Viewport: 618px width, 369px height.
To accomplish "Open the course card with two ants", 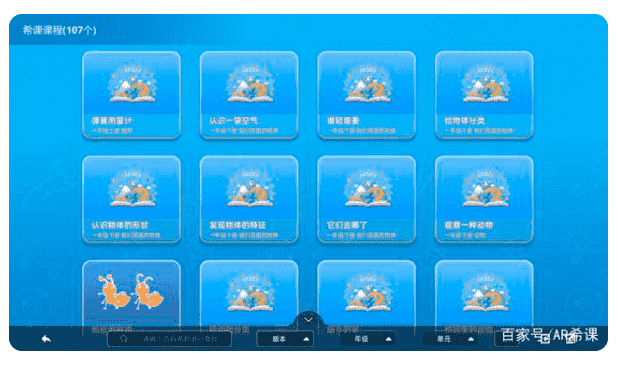I will (132, 294).
